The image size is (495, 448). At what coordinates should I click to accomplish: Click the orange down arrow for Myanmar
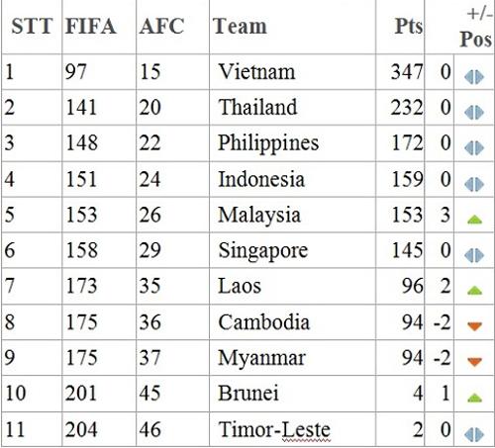474,362
